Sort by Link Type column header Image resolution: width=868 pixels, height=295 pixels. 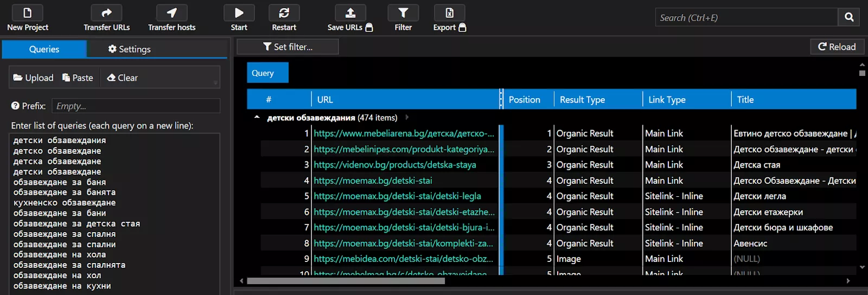point(687,99)
